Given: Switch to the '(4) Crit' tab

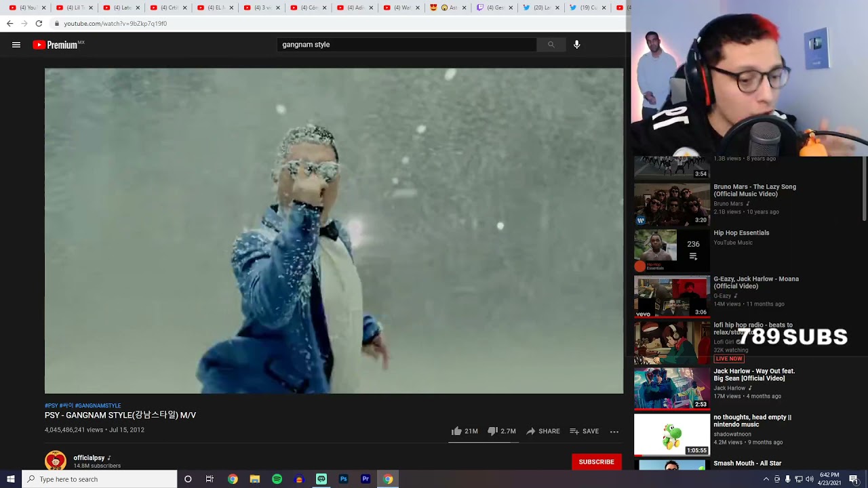Looking at the screenshot, I should [167, 8].
